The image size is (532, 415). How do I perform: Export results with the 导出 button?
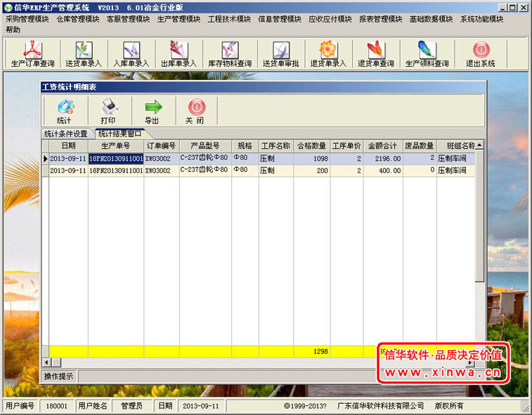click(x=153, y=111)
